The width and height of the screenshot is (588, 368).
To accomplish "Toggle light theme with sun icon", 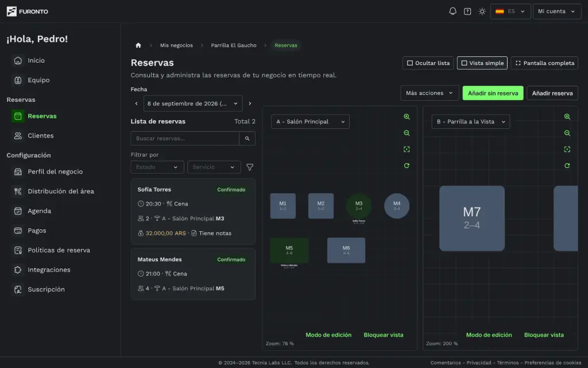I will click(x=482, y=11).
